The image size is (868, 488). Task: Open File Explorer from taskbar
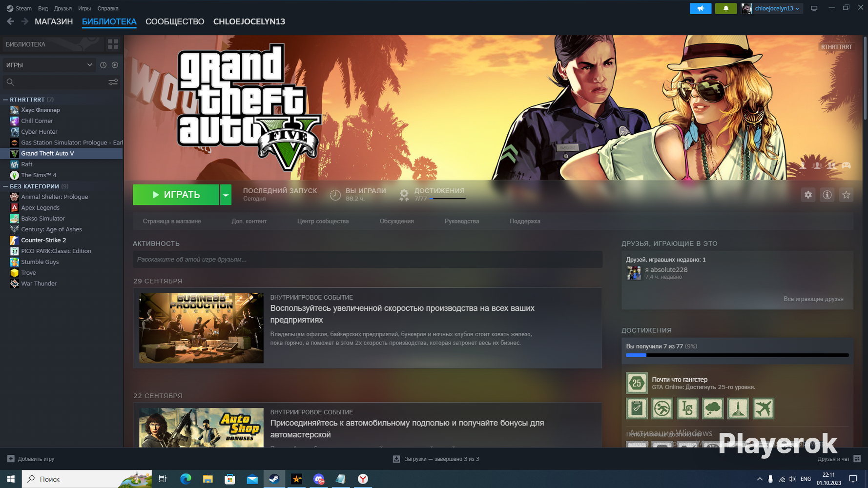[207, 479]
